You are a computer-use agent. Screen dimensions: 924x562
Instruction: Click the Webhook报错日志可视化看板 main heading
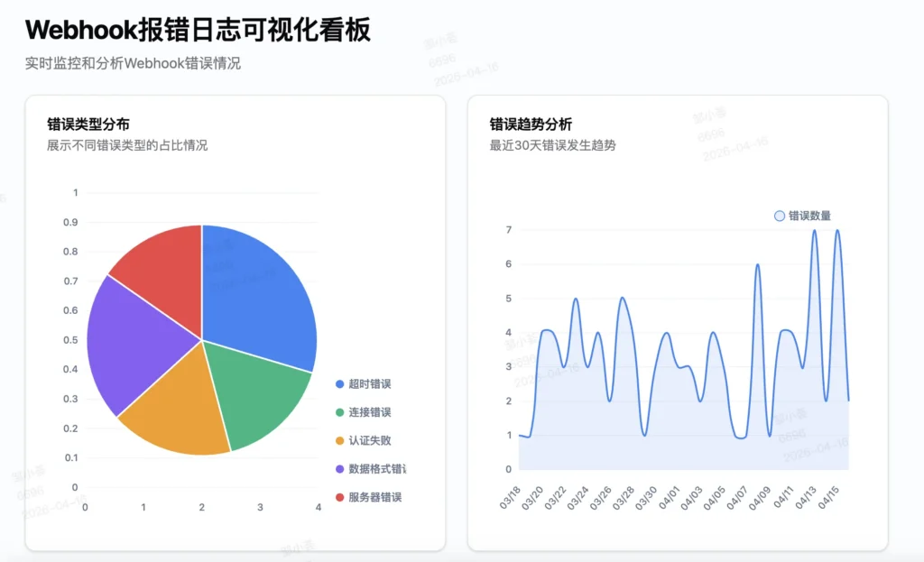198,30
